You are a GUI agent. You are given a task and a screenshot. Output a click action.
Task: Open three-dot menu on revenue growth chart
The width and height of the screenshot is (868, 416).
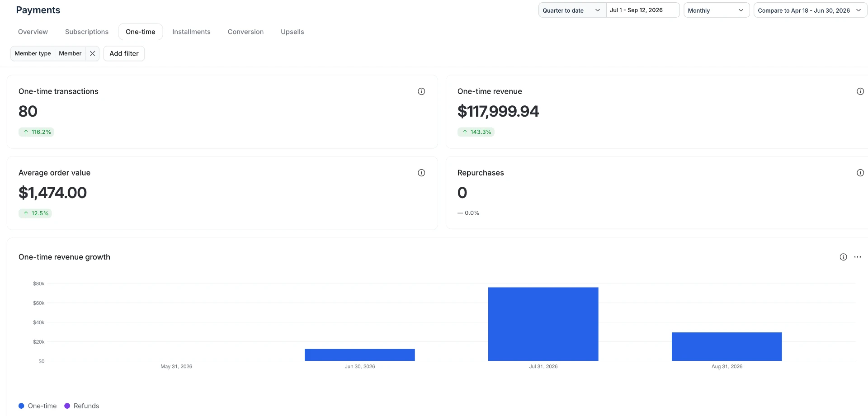point(858,257)
